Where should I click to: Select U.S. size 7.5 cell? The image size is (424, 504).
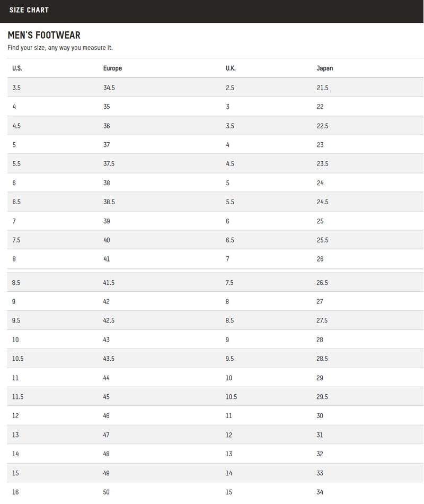pos(16,240)
